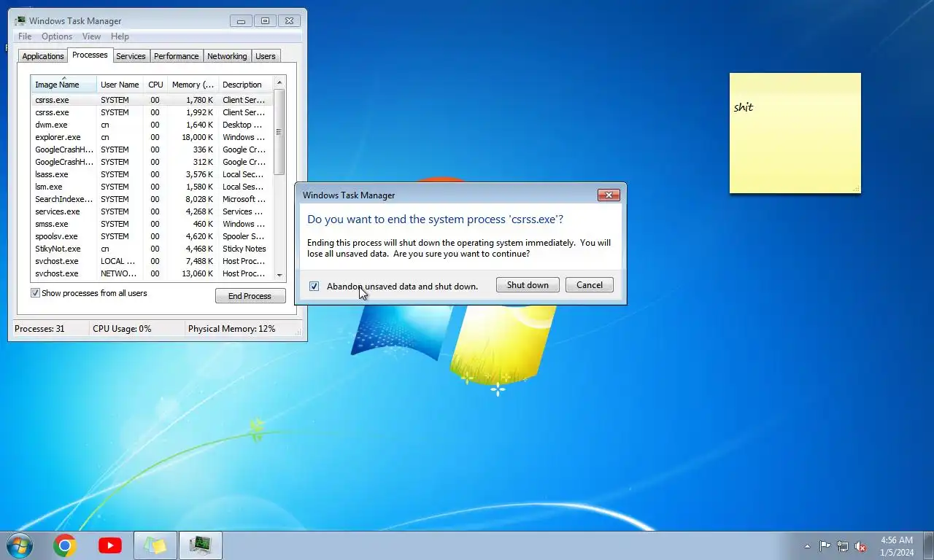Switch to the Users tab
Screen dimensions: 934x560
point(266,56)
